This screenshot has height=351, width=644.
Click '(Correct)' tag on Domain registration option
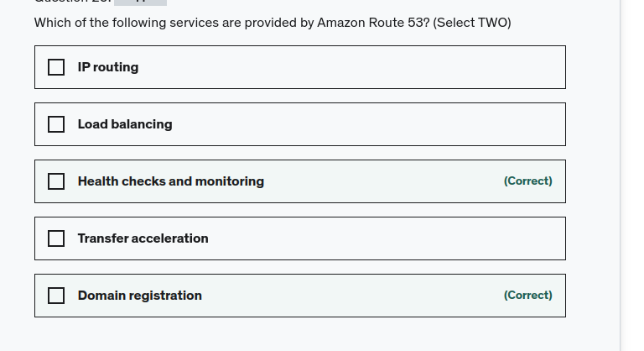(527, 296)
